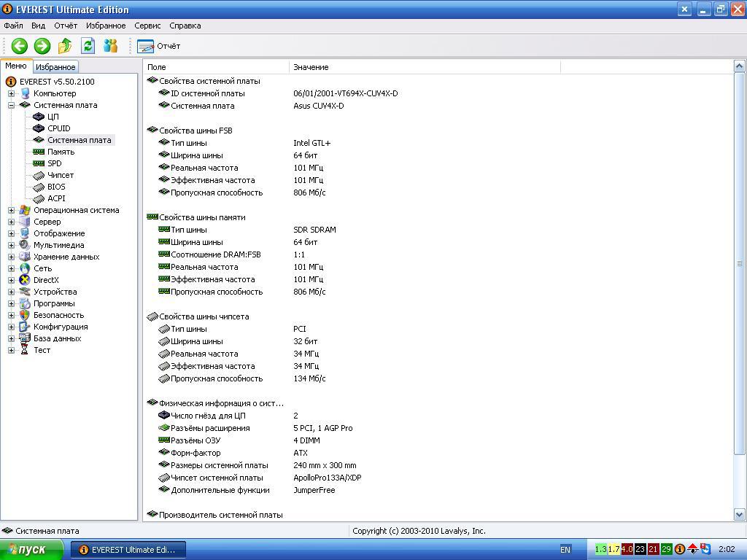Image resolution: width=747 pixels, height=560 pixels.
Task: Collapse the Системная плата tree node
Action: 11,105
